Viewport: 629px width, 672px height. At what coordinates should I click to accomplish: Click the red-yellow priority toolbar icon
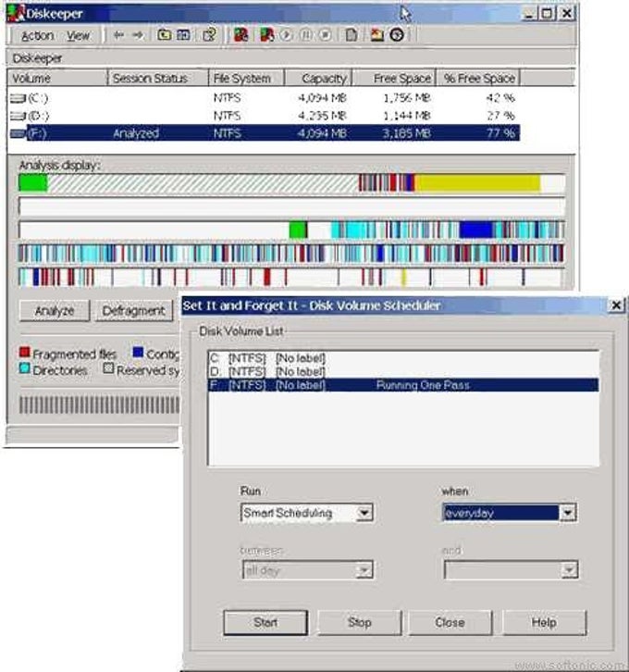click(x=377, y=35)
